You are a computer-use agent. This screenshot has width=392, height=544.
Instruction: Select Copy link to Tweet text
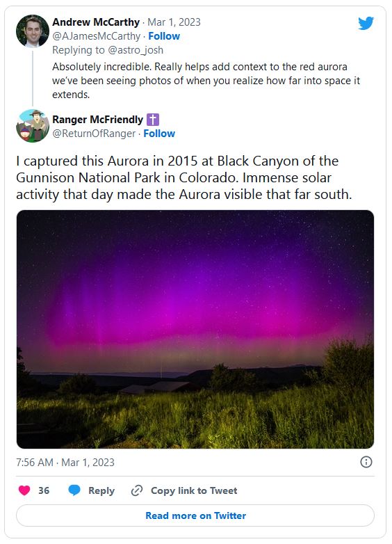tap(194, 490)
